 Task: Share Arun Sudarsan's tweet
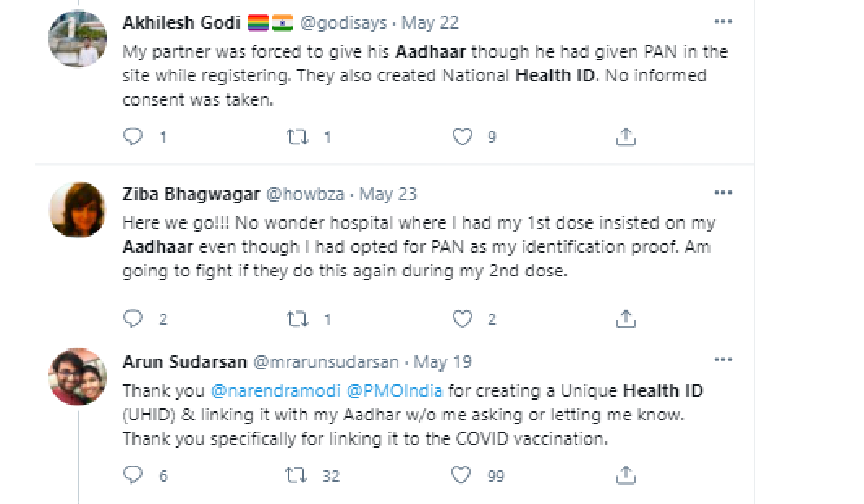pos(626,475)
